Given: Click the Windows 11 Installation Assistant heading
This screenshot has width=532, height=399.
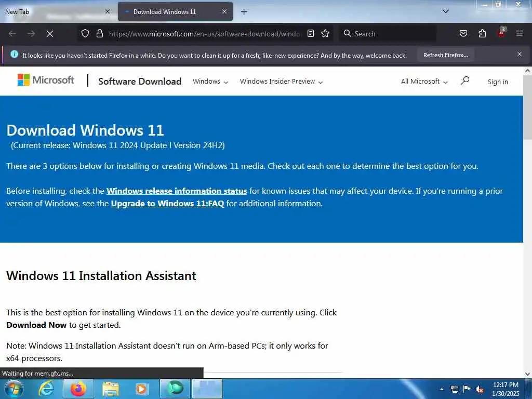Looking at the screenshot, I should coord(101,275).
